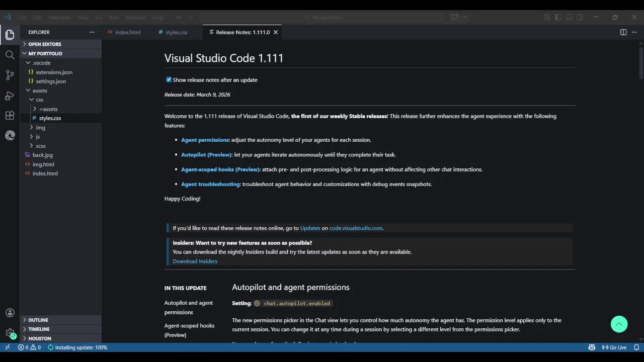
Task: Open notifications bell in status bar
Action: (636, 347)
